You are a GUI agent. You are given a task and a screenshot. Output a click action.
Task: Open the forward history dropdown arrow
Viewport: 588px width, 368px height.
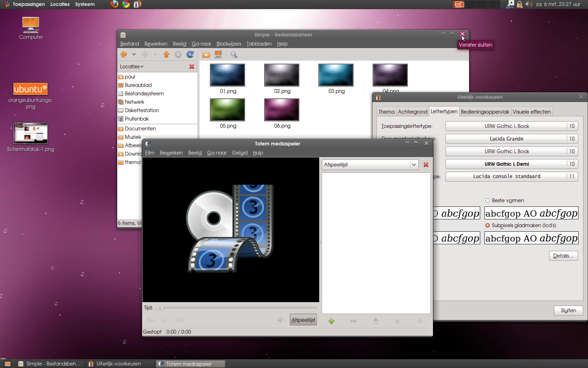coord(155,54)
